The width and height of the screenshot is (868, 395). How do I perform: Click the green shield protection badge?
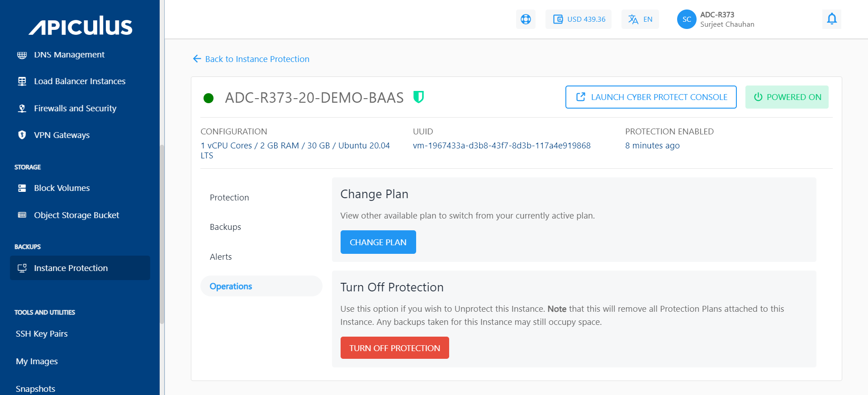coord(418,97)
